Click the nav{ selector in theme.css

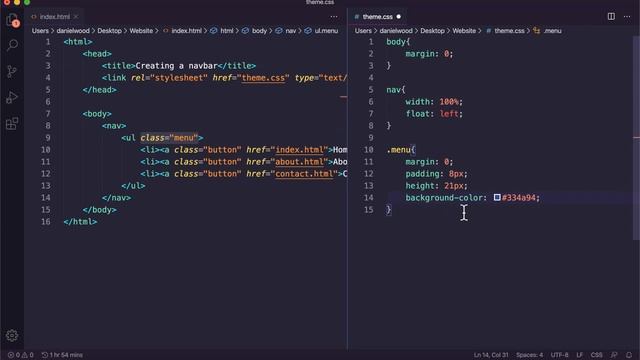(x=396, y=90)
